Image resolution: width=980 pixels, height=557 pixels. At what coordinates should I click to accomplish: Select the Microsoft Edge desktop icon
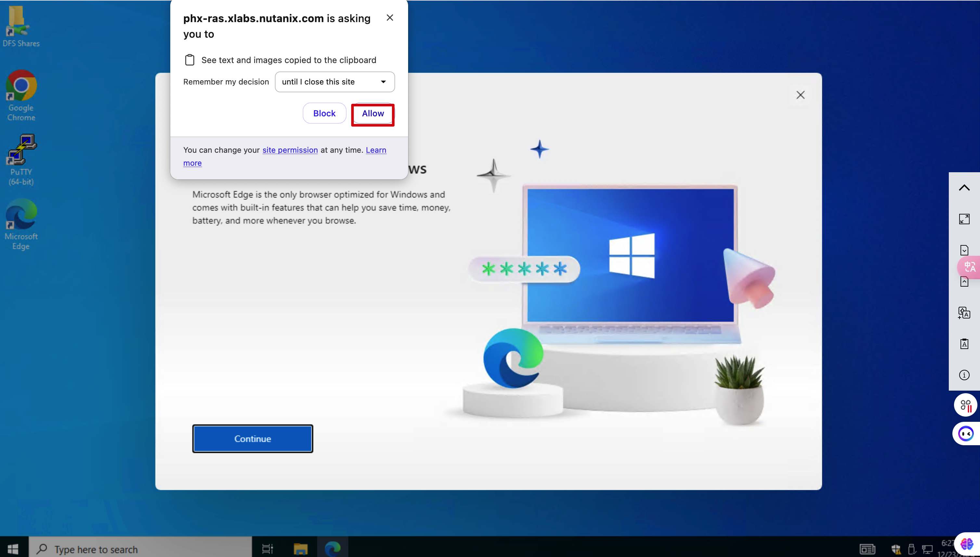(21, 224)
